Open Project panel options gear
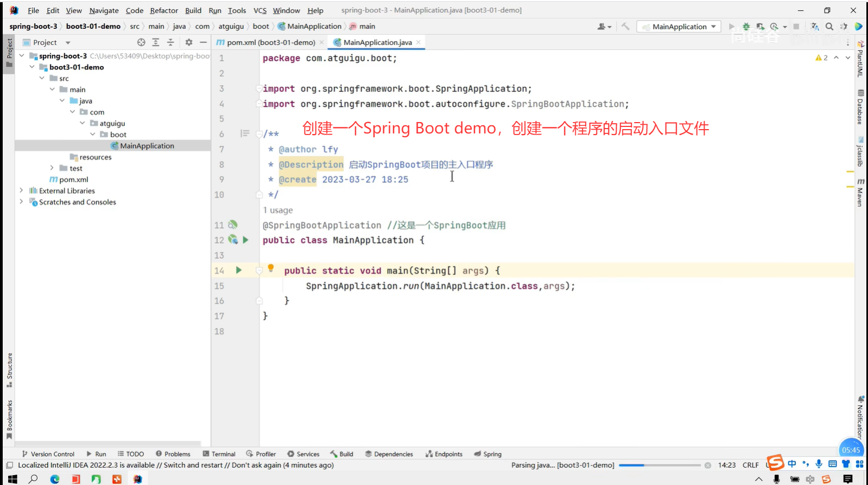868x485 pixels. tap(189, 42)
